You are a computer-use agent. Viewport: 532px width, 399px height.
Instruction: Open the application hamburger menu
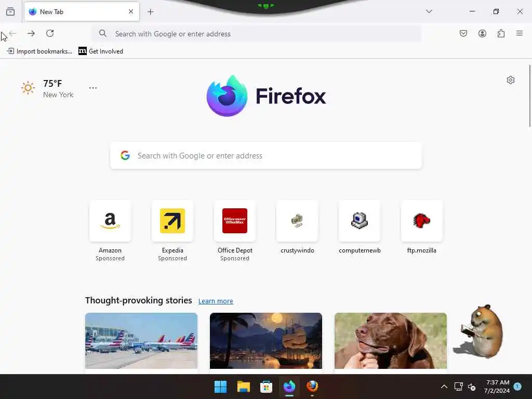click(x=520, y=33)
